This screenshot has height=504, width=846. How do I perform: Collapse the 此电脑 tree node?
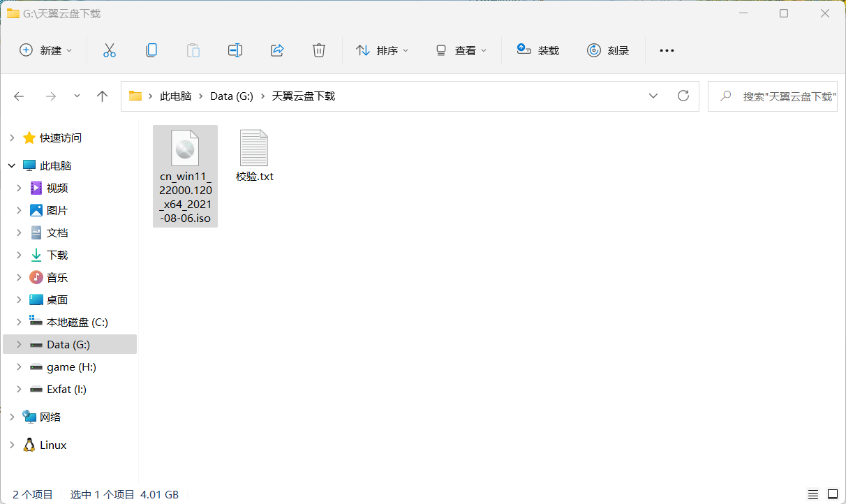[x=12, y=166]
